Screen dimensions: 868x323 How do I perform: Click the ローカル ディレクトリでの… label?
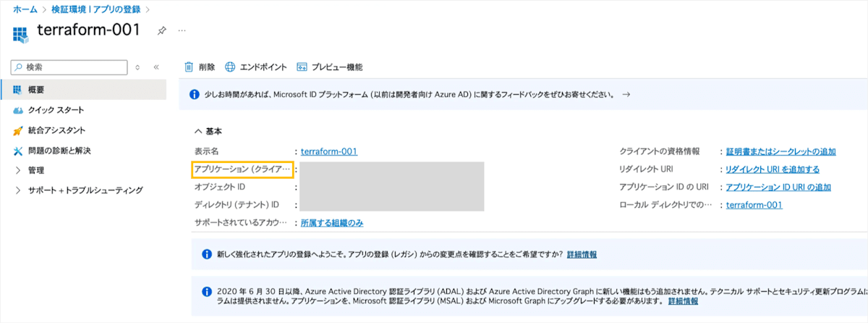coord(665,205)
